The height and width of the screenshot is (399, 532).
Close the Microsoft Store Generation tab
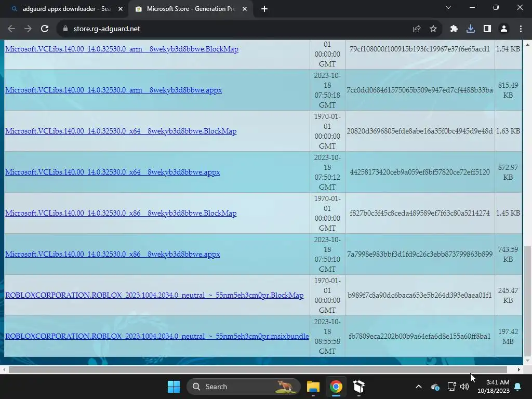245,9
